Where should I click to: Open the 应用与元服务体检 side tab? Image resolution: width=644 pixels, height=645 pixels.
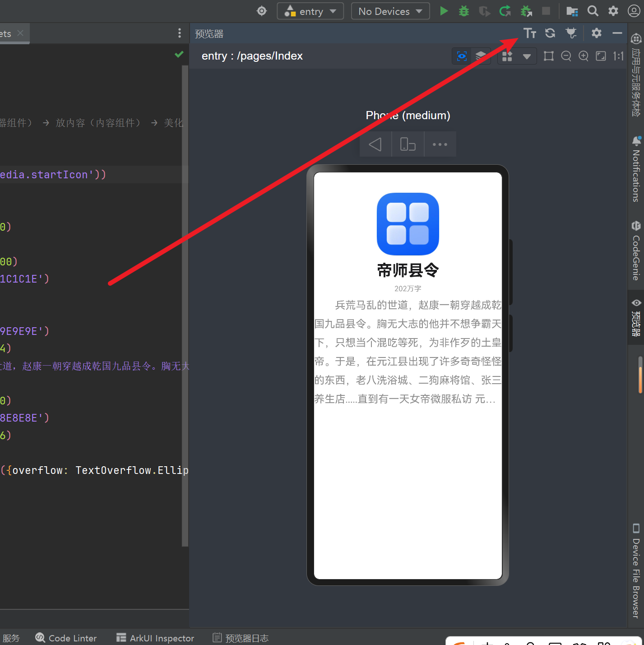(636, 76)
